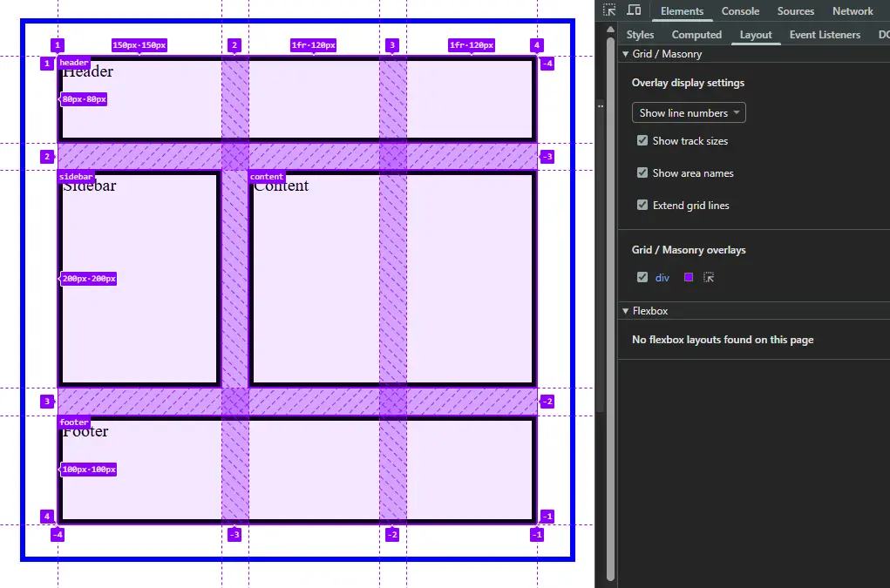Open the Sources tab

[x=795, y=11]
